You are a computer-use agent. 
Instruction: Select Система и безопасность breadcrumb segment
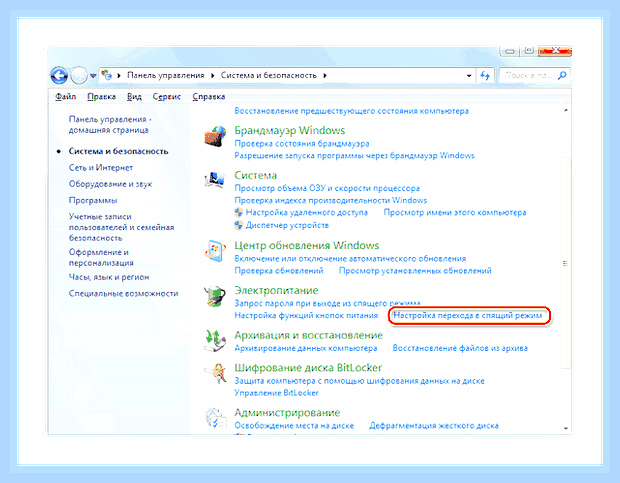tap(268, 75)
